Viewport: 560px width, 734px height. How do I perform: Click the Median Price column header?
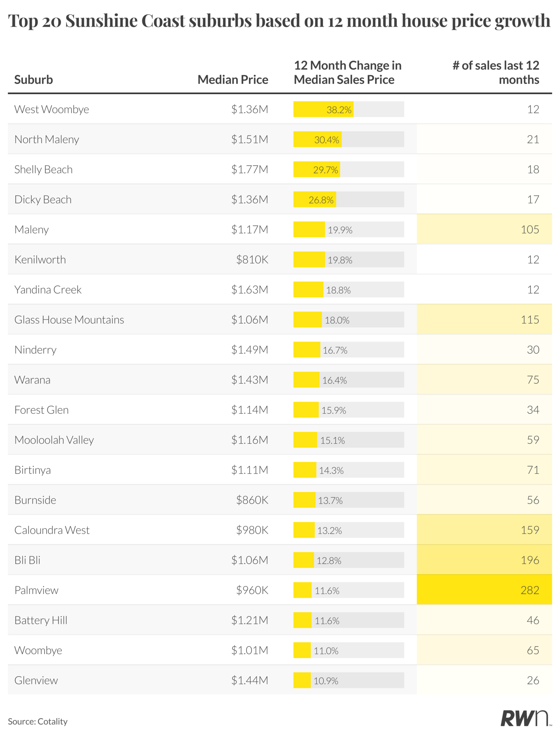coord(233,80)
